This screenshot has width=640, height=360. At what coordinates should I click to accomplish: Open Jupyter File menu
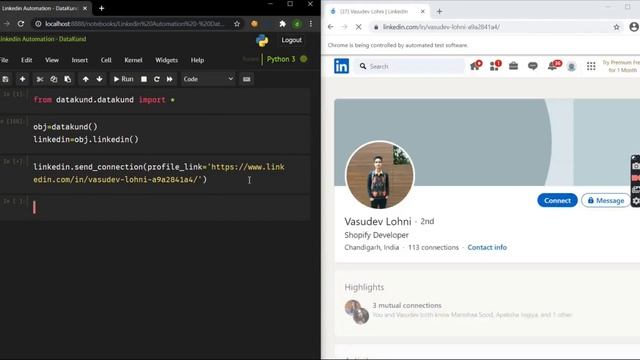click(x=4, y=60)
